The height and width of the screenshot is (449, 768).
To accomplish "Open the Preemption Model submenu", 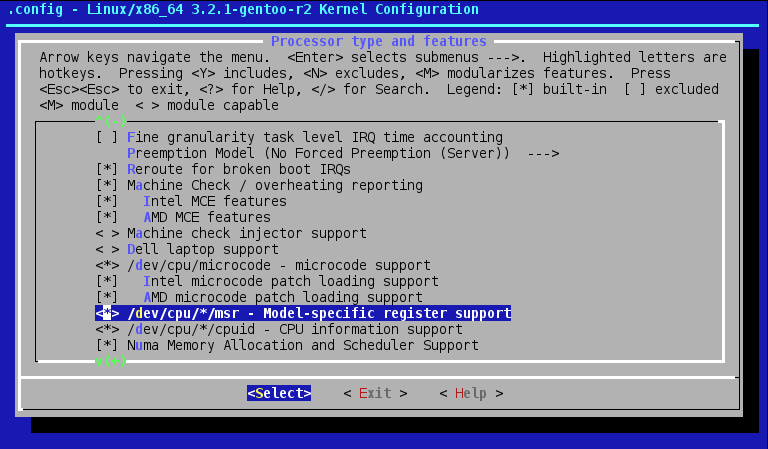I will point(343,153).
